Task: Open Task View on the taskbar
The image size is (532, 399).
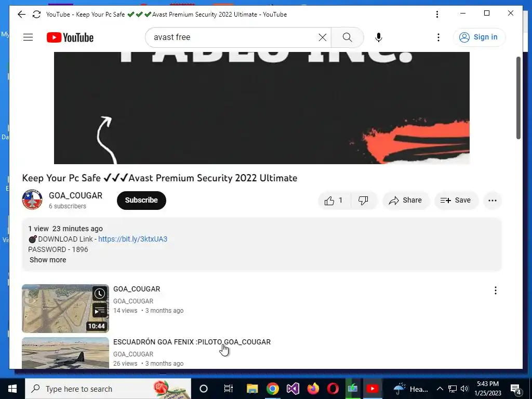Action: [229, 389]
